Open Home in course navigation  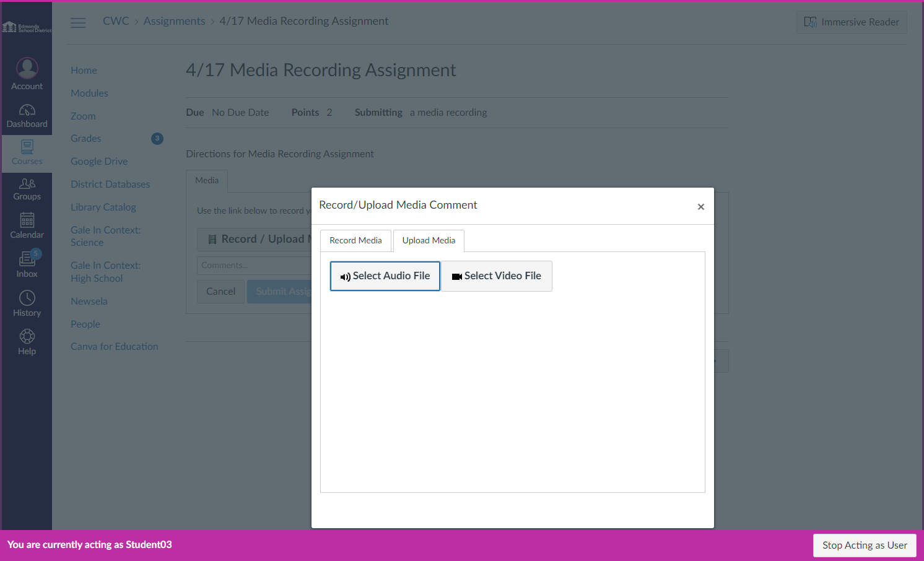pyautogui.click(x=84, y=71)
